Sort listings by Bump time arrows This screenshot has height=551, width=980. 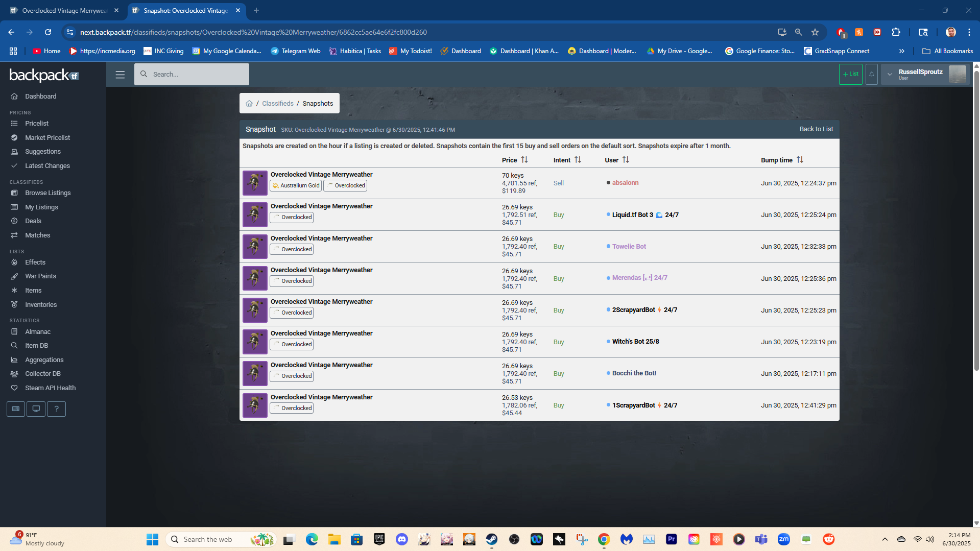tap(800, 160)
